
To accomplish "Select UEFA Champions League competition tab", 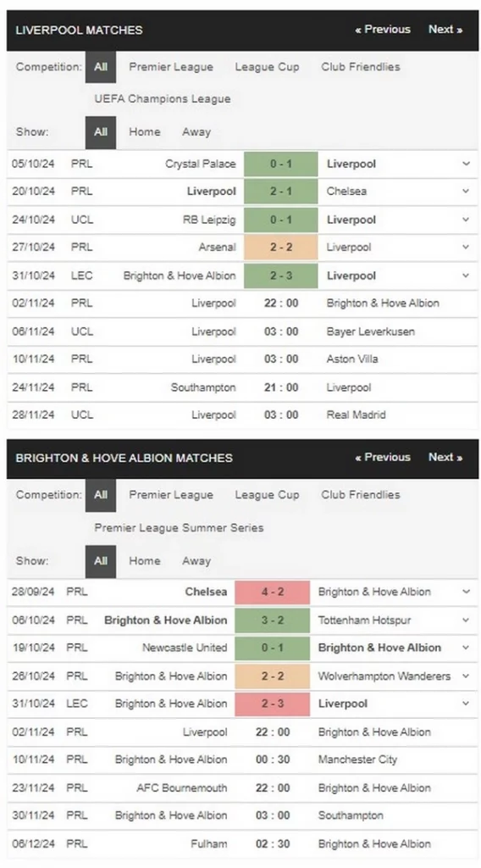I will [x=163, y=99].
